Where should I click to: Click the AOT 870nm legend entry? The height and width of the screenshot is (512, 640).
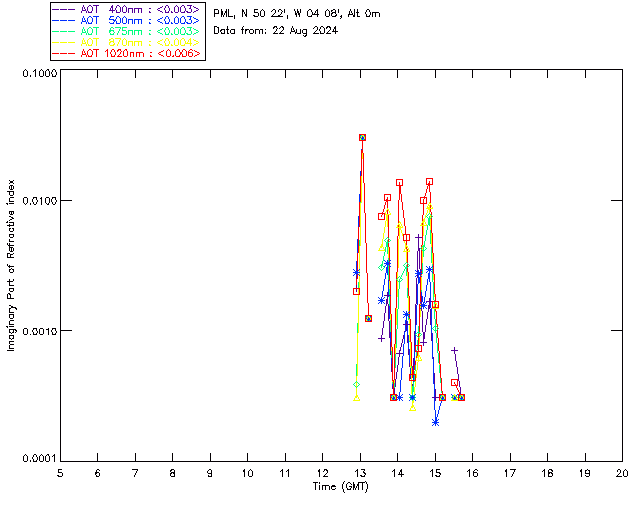[x=127, y=42]
